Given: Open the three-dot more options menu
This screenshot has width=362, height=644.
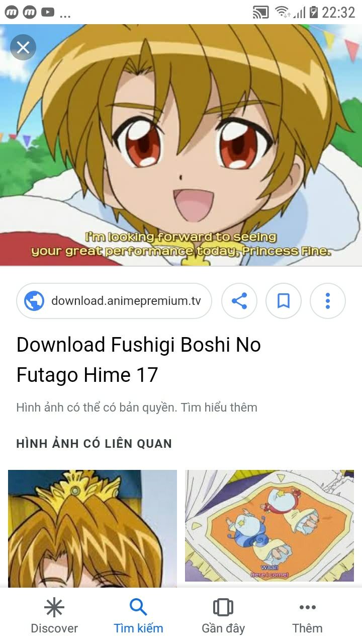Looking at the screenshot, I should click(x=328, y=301).
